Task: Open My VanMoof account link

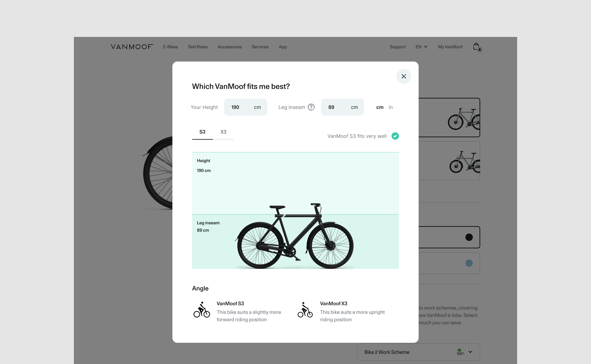Action: (x=450, y=47)
